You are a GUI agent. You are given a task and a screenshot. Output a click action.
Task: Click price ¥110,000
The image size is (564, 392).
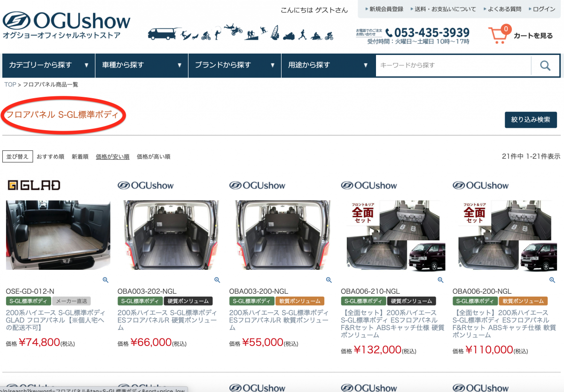pyautogui.click(x=489, y=350)
